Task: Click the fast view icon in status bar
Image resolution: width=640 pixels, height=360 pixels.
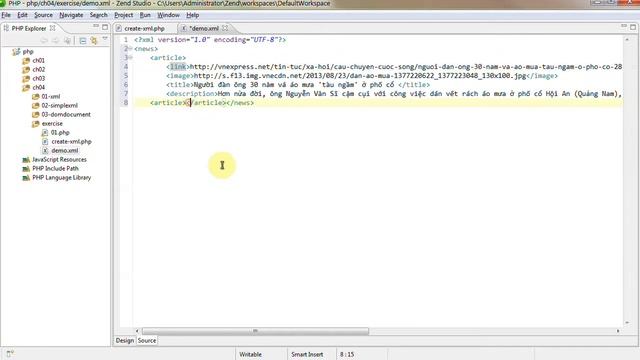Action: pyautogui.click(x=10, y=353)
